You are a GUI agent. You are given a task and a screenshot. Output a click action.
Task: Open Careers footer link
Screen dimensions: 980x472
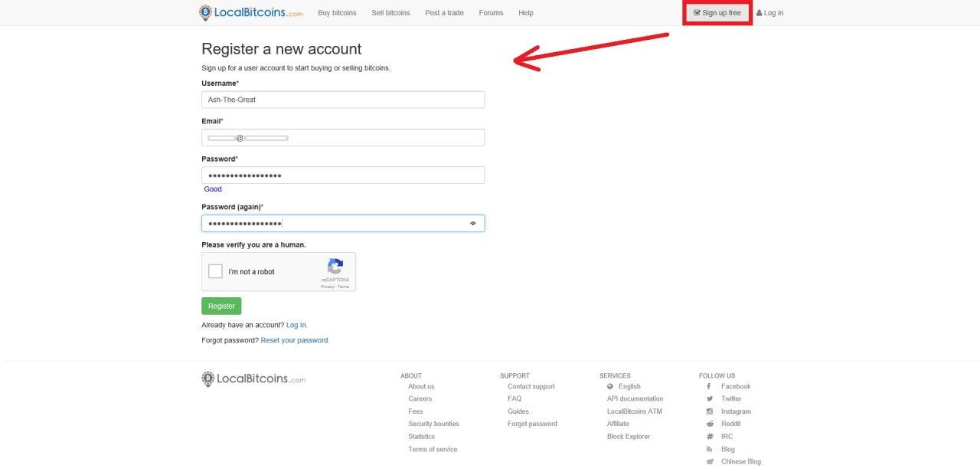[x=420, y=398]
